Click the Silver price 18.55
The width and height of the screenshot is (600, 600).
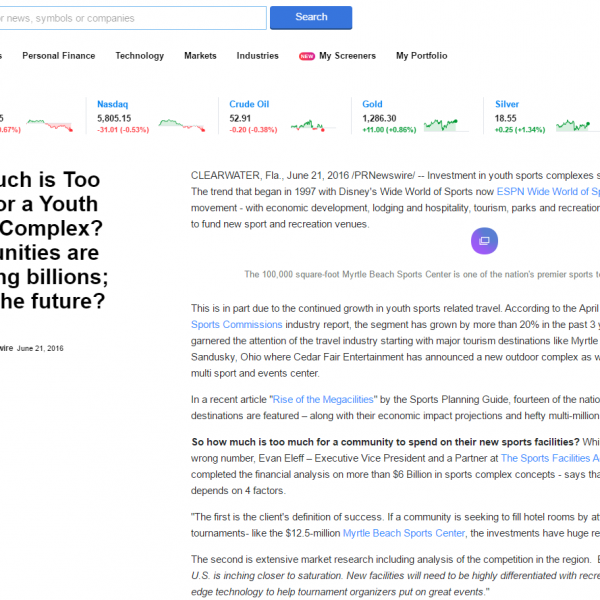[x=505, y=118]
